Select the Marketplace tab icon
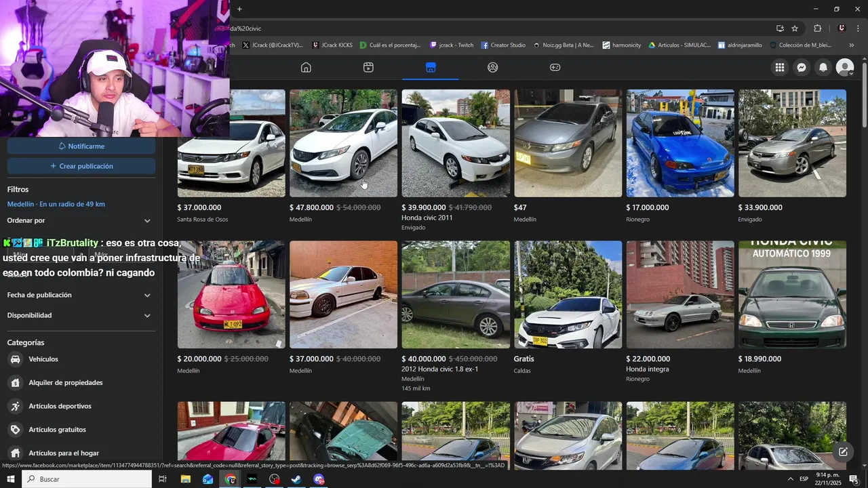The image size is (868, 488). [431, 67]
